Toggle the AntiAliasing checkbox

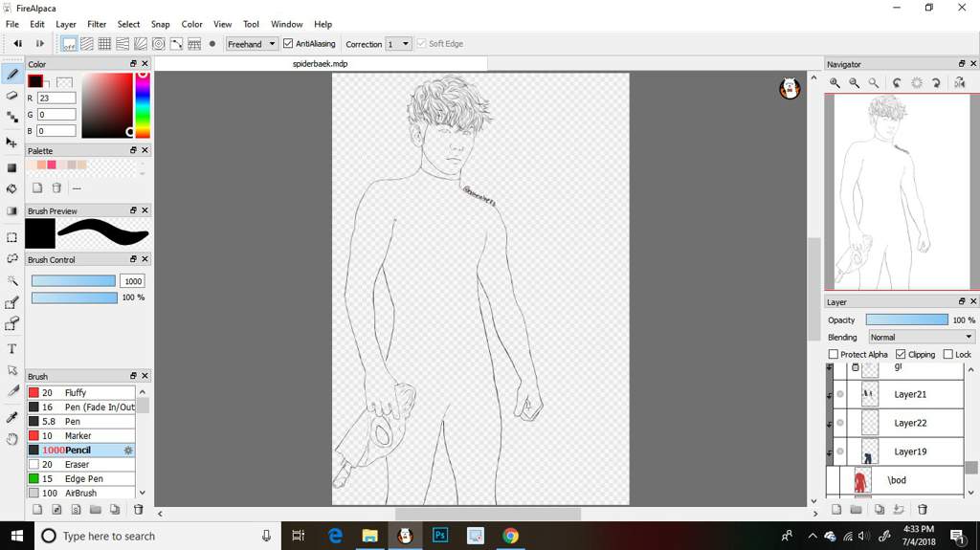288,43
